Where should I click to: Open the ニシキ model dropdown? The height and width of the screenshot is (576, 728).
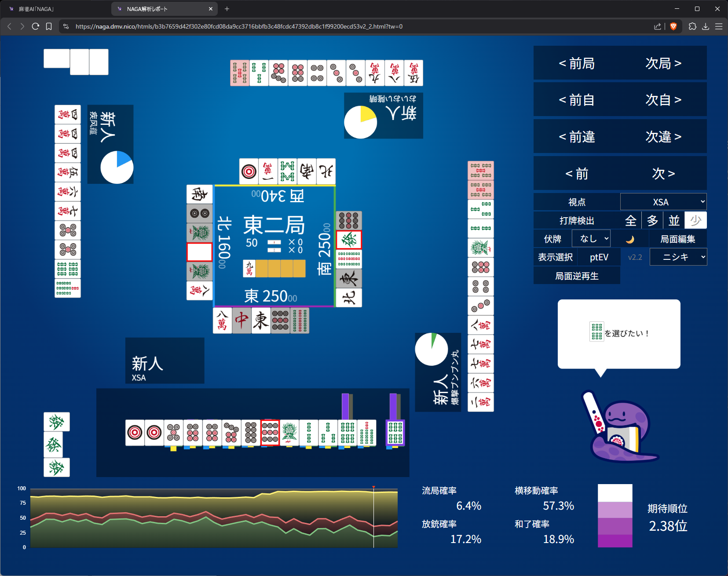pos(678,257)
